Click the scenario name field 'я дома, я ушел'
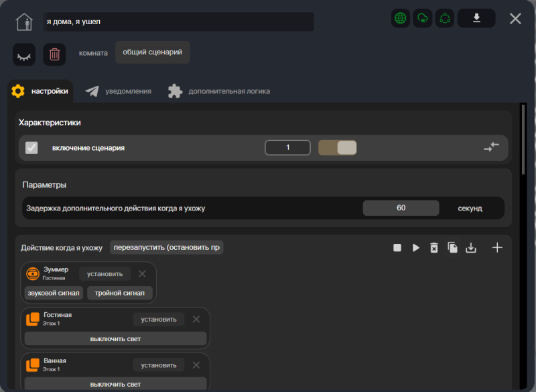The image size is (536, 392). pos(178,22)
